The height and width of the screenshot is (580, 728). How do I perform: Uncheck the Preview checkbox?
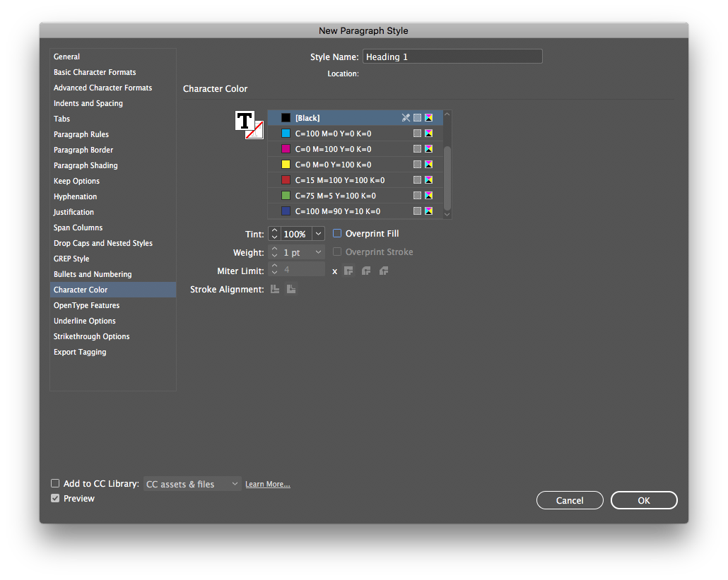(x=55, y=498)
